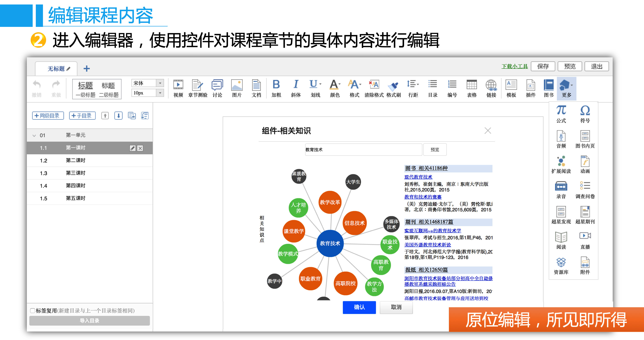644x340 pixels.
Task: Select chapter 1.3 第三课时
Action: (x=75, y=173)
